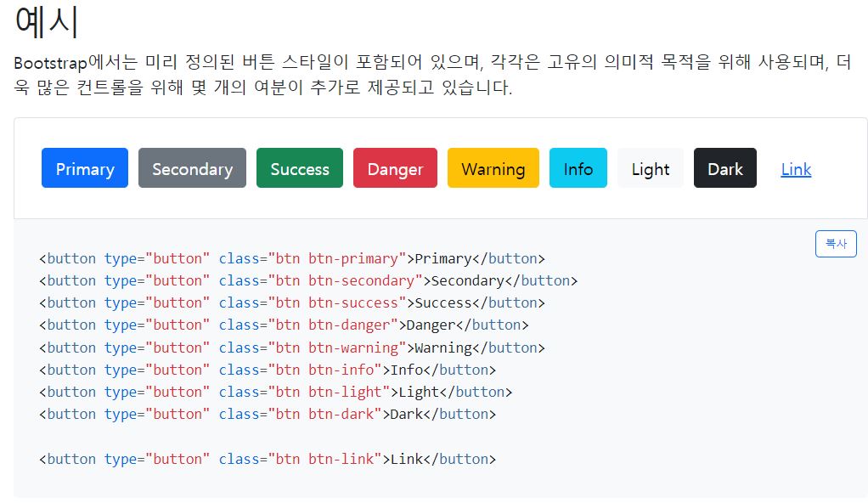Viewport: 868px width, 503px height.
Task: Click the red Danger button
Action: (x=395, y=168)
